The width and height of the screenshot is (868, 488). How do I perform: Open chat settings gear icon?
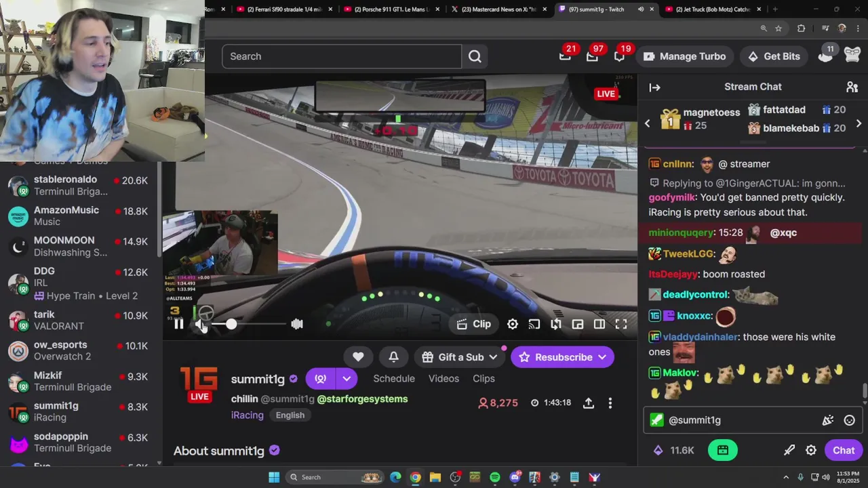click(x=811, y=450)
